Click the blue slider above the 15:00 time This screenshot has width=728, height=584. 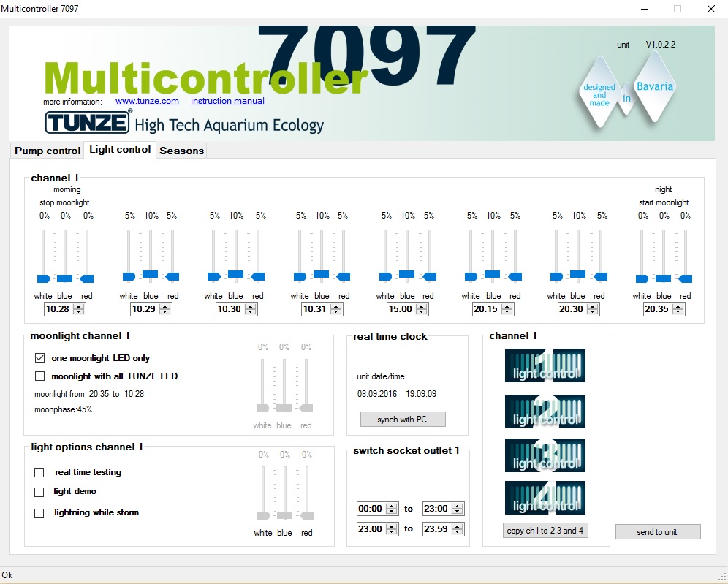coord(406,274)
